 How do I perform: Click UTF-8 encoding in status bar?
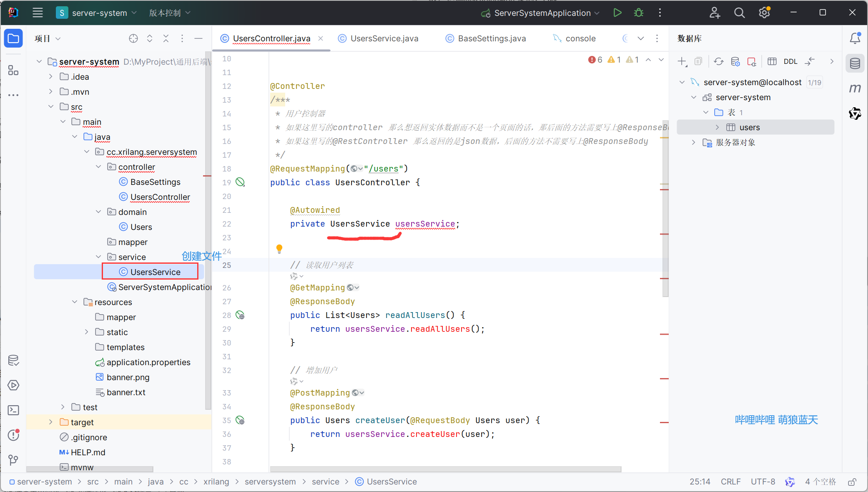763,482
